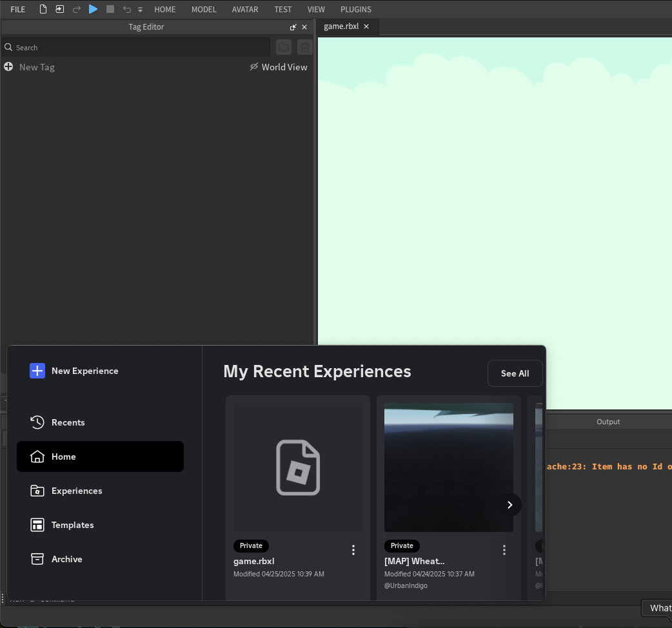The width and height of the screenshot is (672, 628).
Task: Click See All to view all experiences
Action: (x=514, y=373)
